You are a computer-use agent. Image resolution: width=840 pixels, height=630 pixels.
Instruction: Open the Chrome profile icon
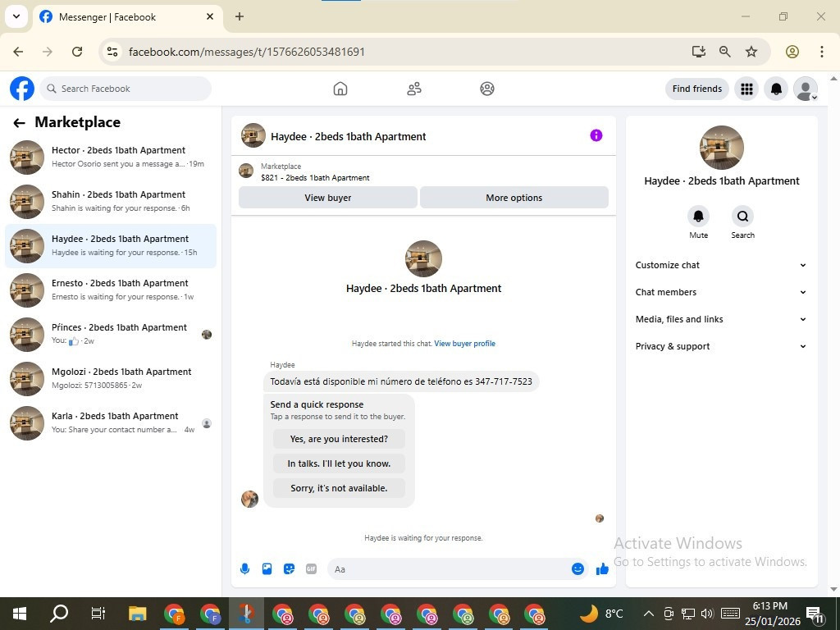(x=792, y=52)
